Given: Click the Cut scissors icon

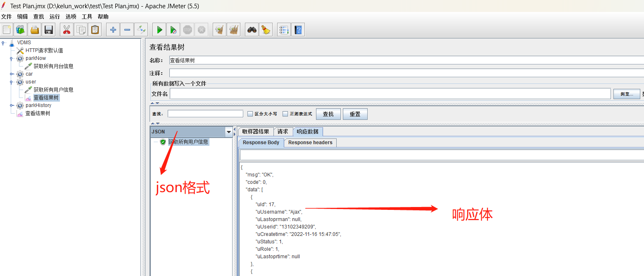Looking at the screenshot, I should (67, 30).
